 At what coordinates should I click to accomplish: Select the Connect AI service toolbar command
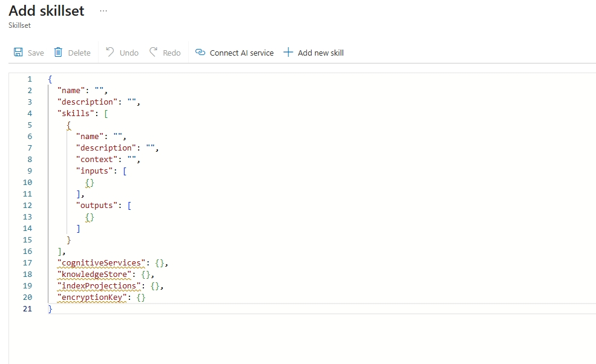click(x=241, y=53)
